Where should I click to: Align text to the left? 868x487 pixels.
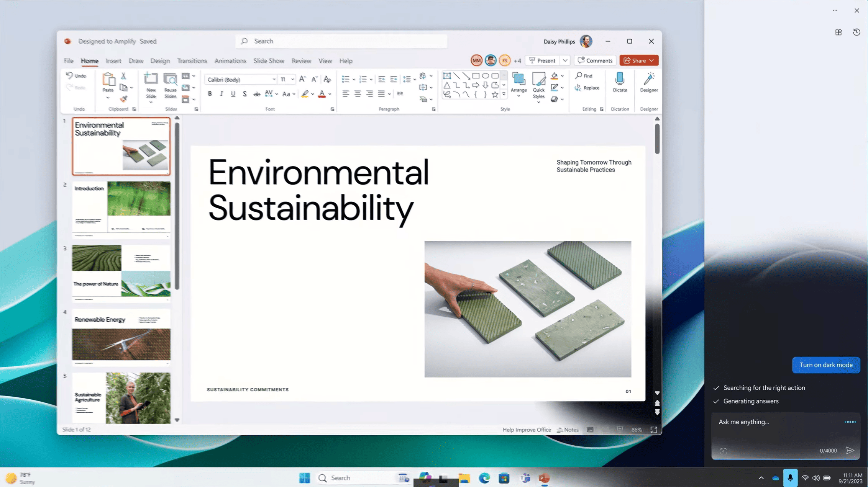tap(346, 93)
